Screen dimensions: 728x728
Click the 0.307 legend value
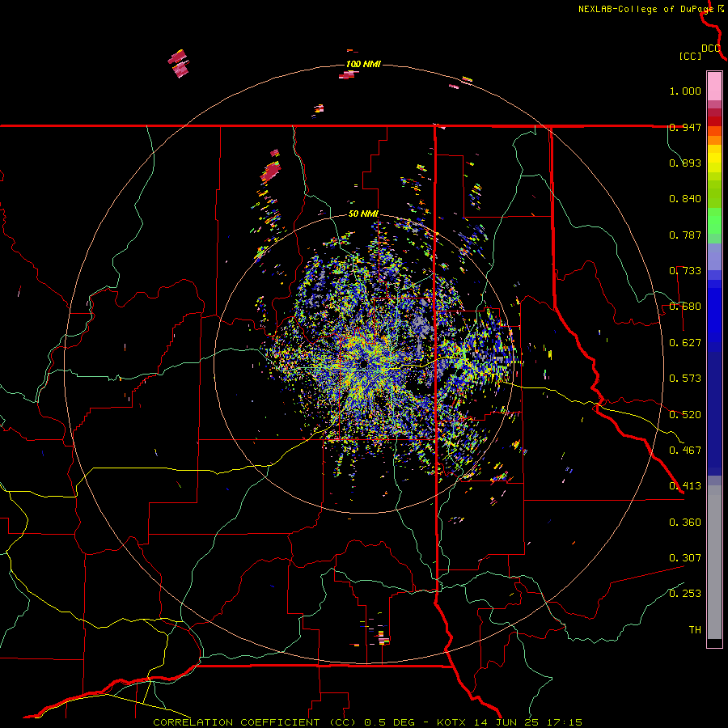tap(685, 558)
